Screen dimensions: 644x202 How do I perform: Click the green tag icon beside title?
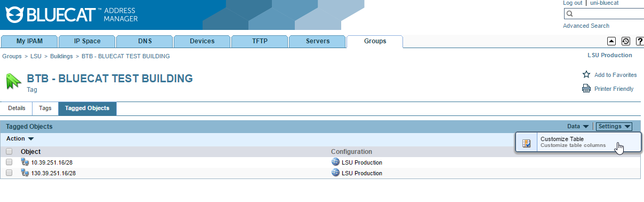pos(13,82)
